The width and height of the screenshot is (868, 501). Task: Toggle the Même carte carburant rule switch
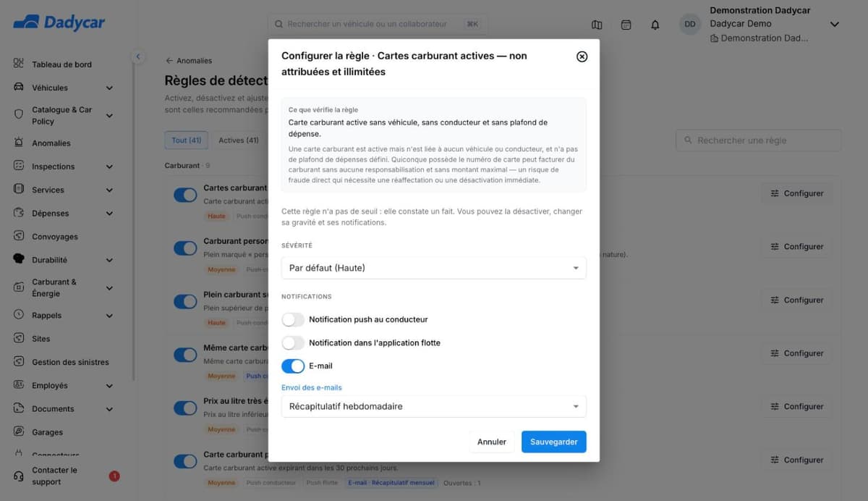pos(186,355)
